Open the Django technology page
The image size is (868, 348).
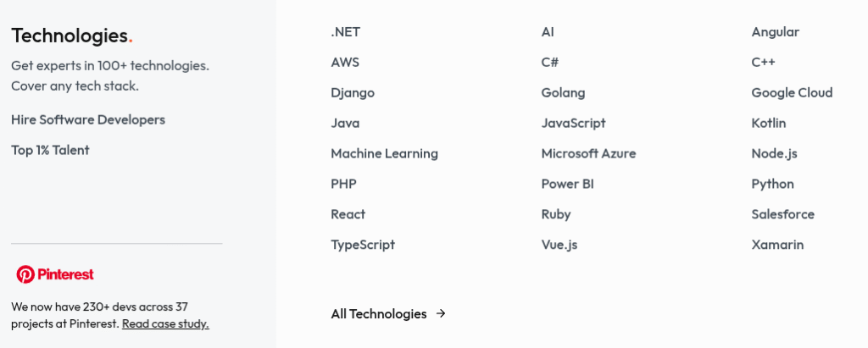[353, 93]
